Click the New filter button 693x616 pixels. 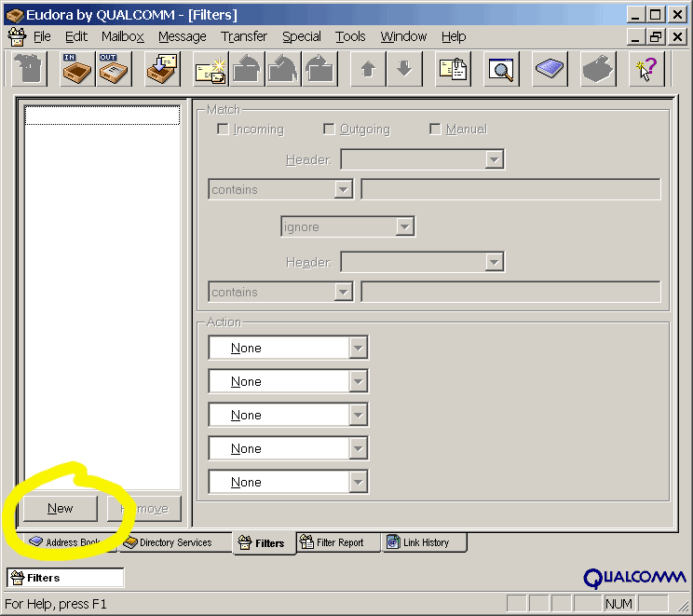[61, 509]
